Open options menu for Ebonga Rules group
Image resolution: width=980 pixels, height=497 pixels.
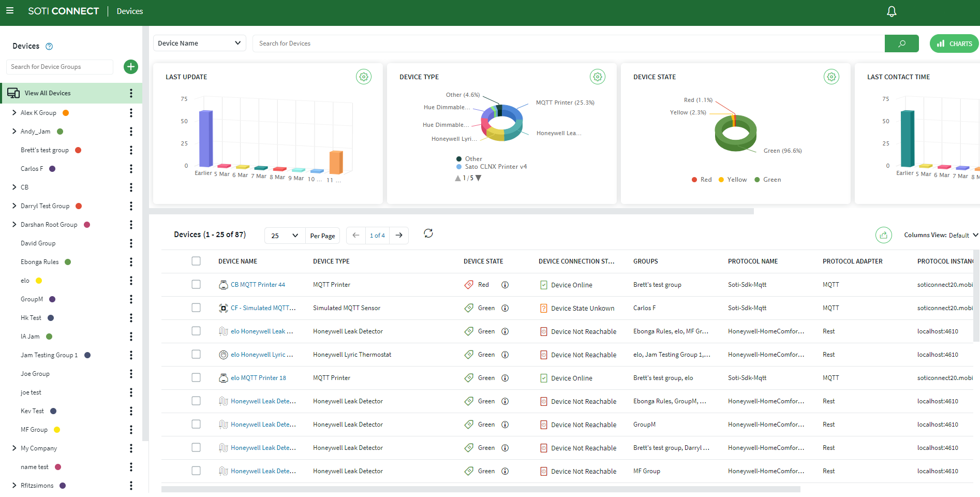131,262
